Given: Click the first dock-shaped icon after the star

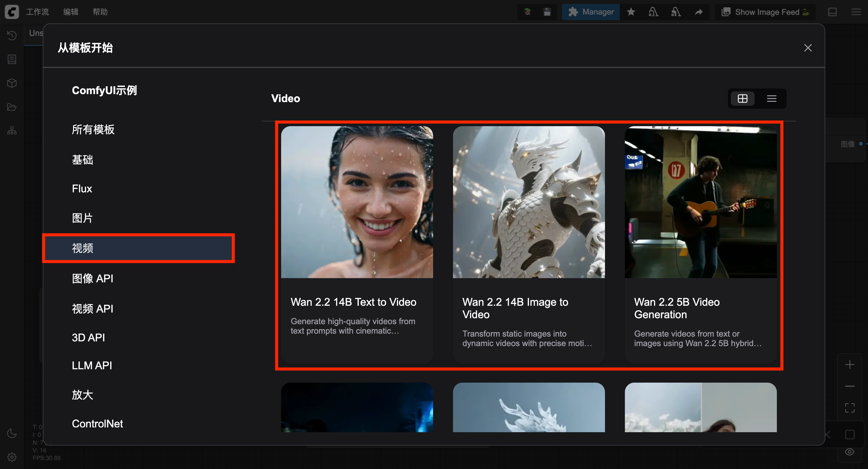Looking at the screenshot, I should click(x=653, y=12).
